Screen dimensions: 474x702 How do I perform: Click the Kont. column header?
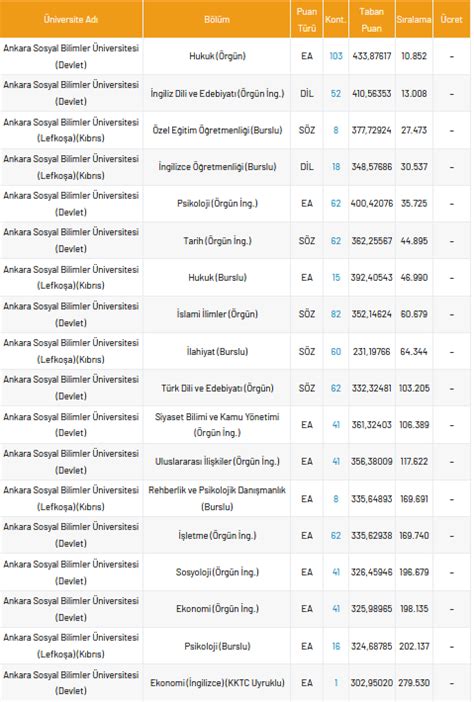click(335, 19)
